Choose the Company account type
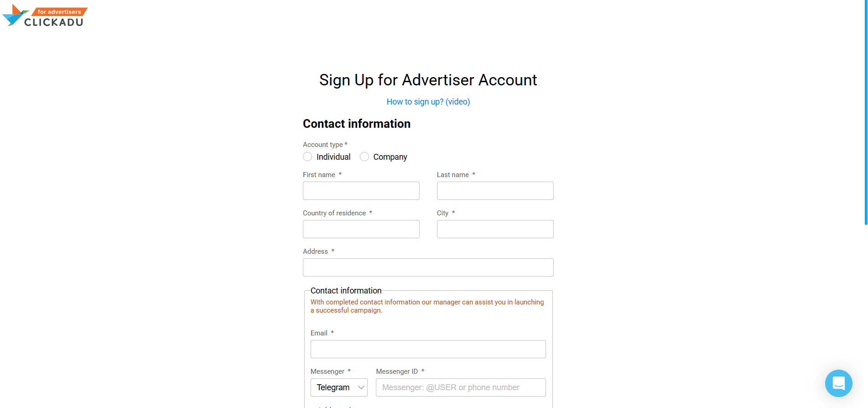 [x=364, y=157]
